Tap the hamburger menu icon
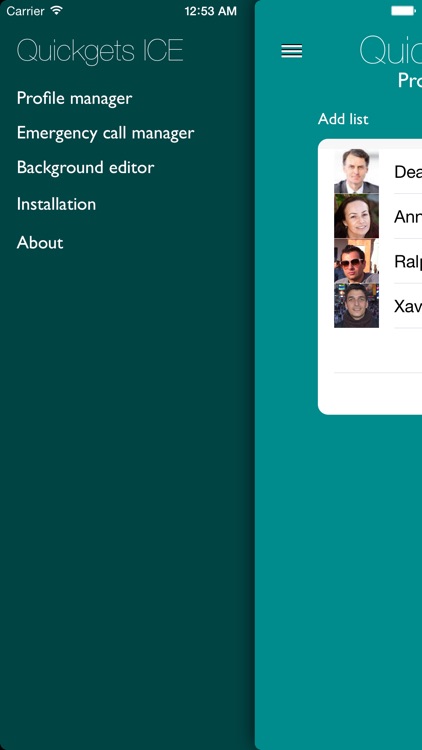422x750 pixels. pos(291,51)
